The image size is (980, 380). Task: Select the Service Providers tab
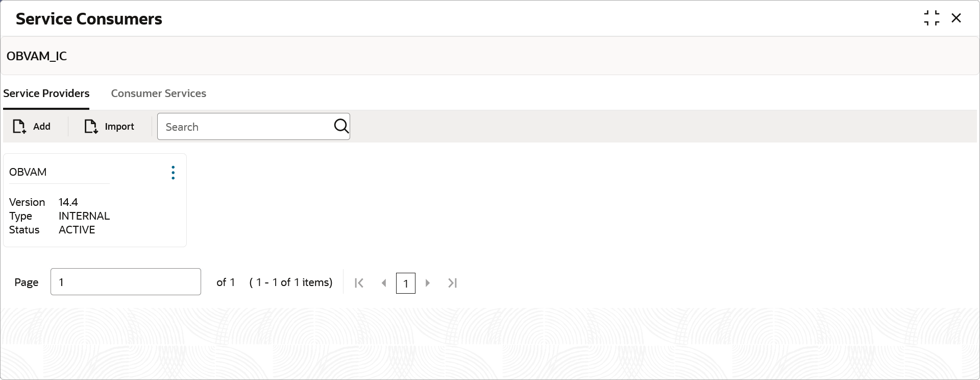[46, 93]
